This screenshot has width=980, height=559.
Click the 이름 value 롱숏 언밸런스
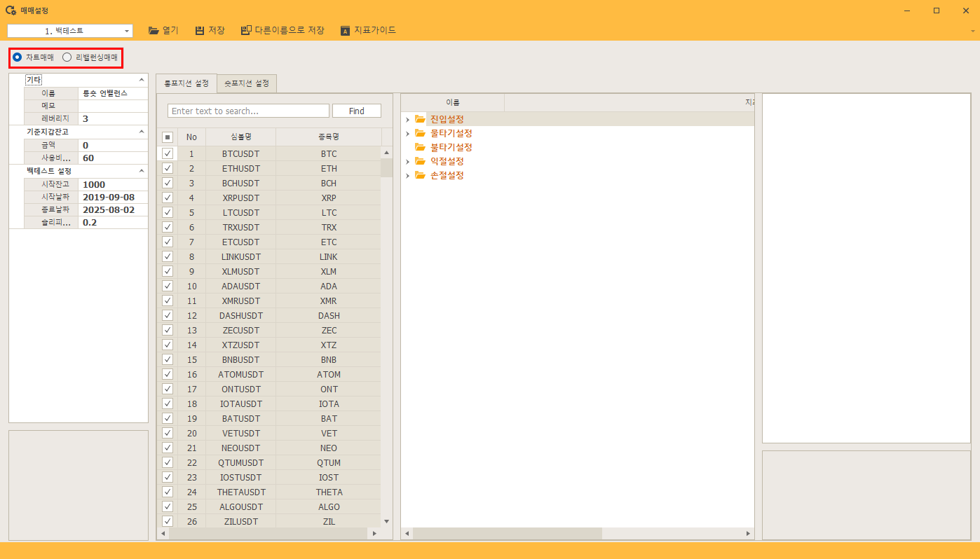[114, 93]
